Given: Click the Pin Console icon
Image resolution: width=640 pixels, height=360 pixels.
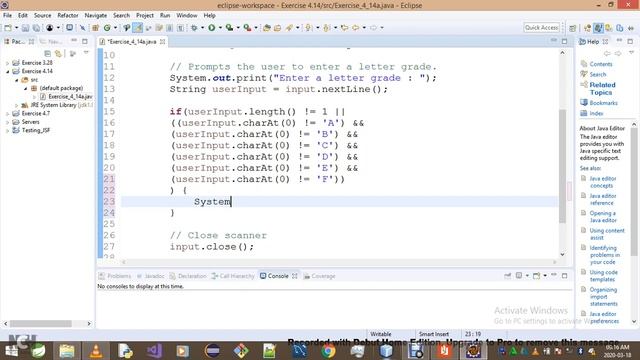Looking at the screenshot, I should point(507,276).
